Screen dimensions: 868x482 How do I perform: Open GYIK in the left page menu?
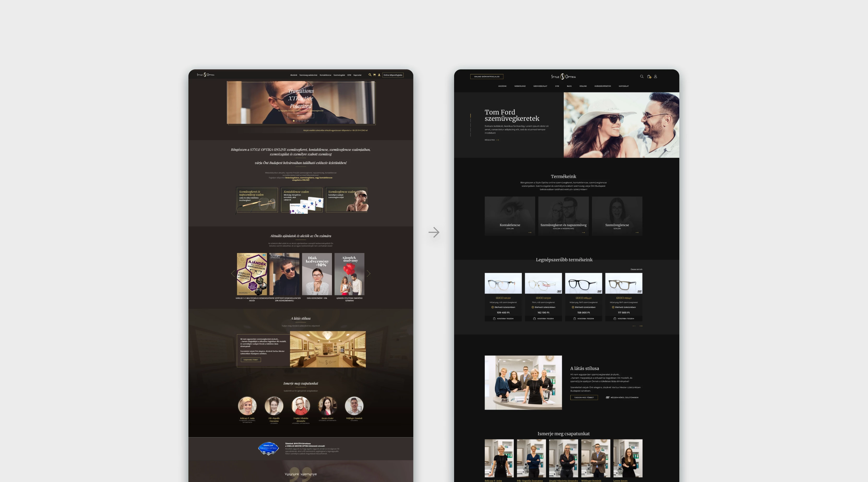point(349,75)
